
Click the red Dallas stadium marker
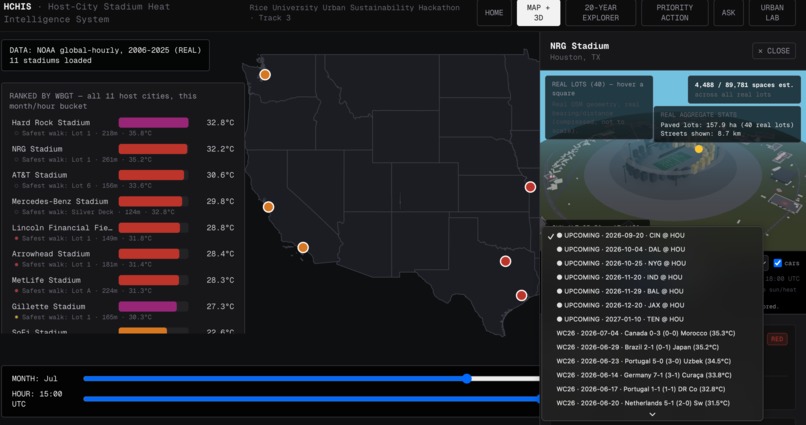505,262
